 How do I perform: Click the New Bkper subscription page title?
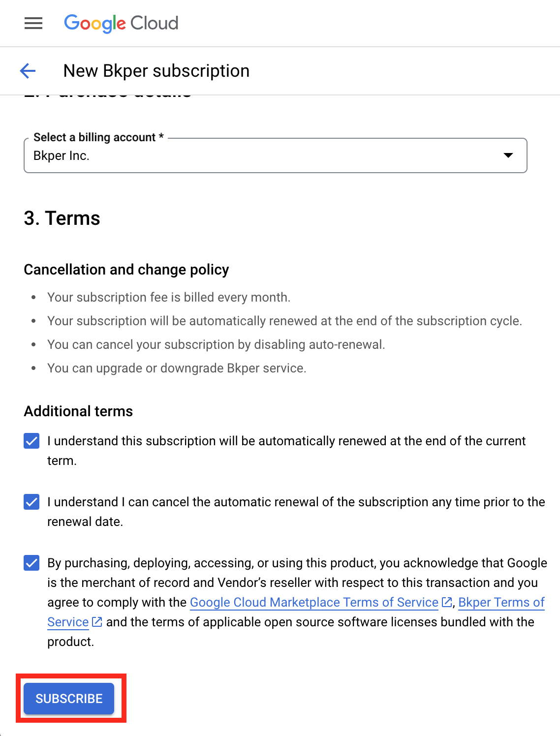click(x=156, y=71)
